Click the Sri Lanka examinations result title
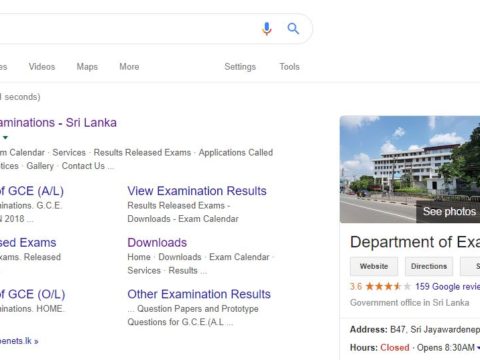The width and height of the screenshot is (480, 360). [58, 123]
